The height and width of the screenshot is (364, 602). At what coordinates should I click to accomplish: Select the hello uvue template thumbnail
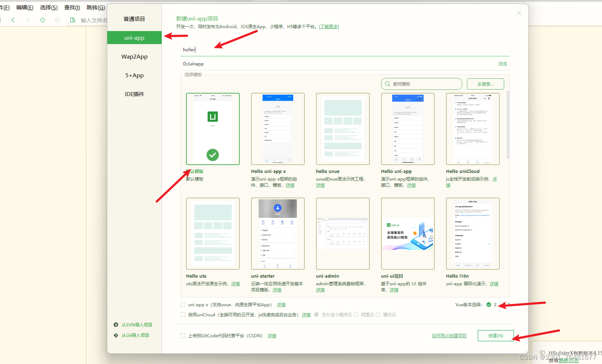[x=343, y=129]
